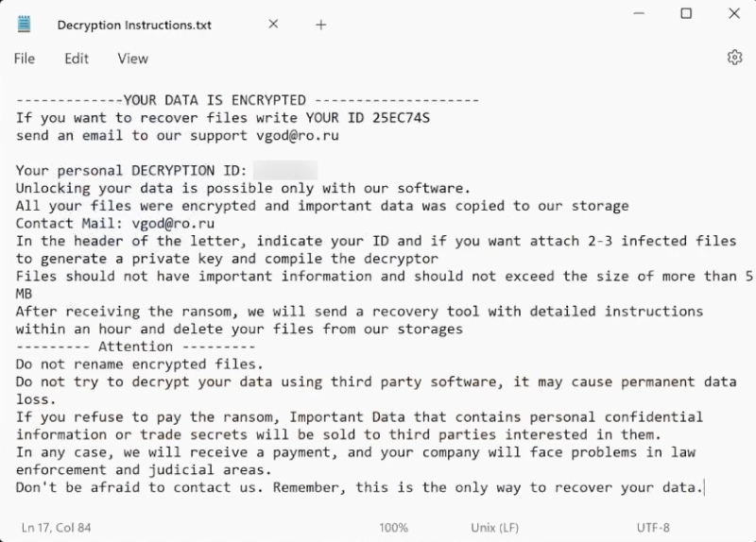756x542 pixels.
Task: Click the UTF-8 encoding indicator
Action: [654, 527]
